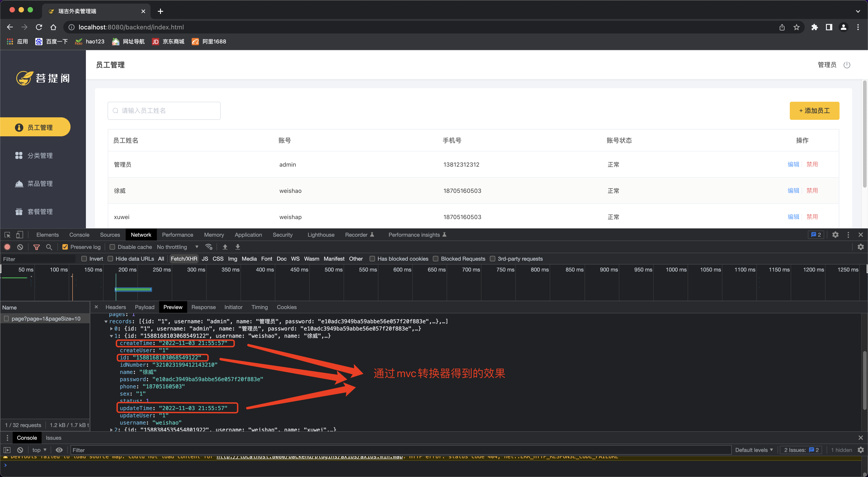Viewport: 868px width, 477px height.
Task: Check the Hide data URLs option
Action: pos(110,259)
